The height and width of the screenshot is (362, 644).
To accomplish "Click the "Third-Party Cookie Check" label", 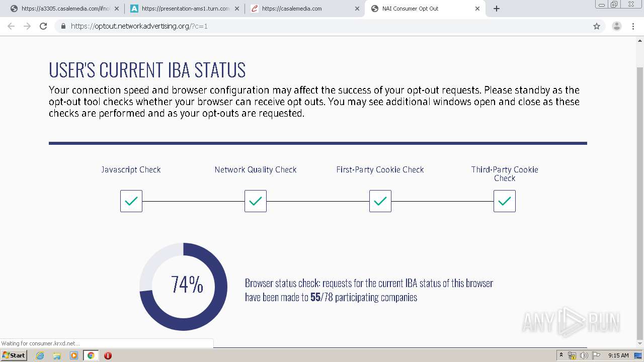I will coord(505,173).
